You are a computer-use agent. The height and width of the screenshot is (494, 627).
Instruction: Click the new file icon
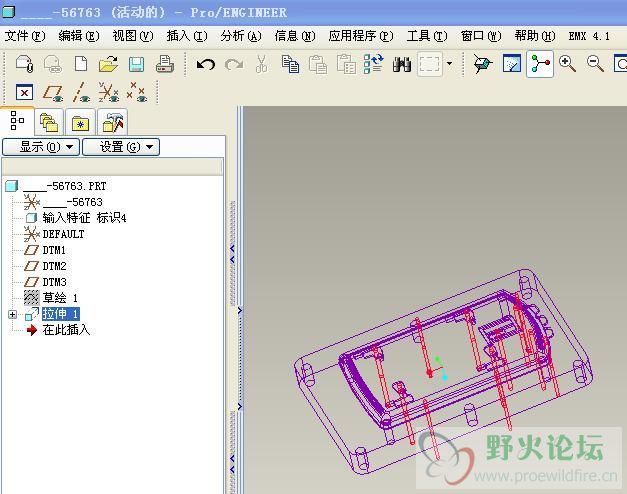tap(81, 64)
